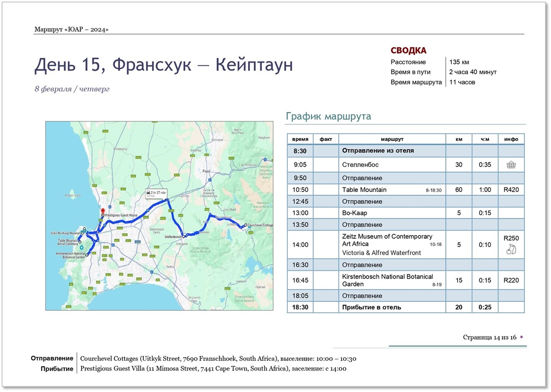
Task: Click the 14:00 time cell
Action: pyautogui.click(x=300, y=245)
